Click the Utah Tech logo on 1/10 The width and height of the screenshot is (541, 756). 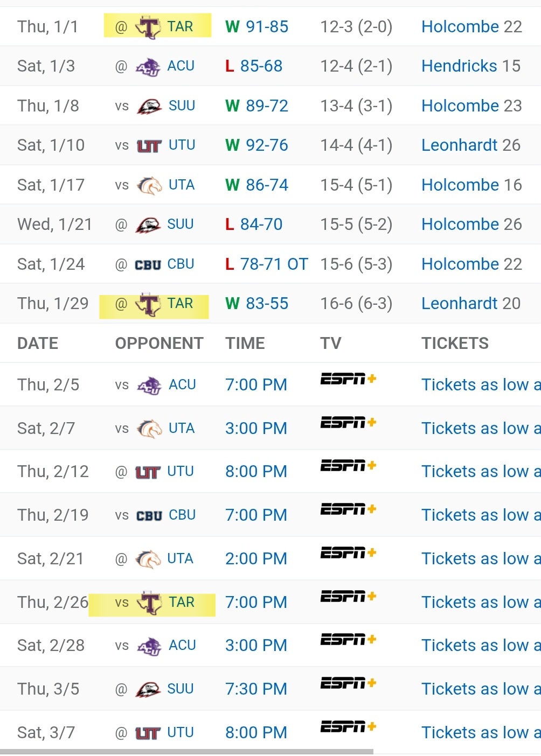click(149, 146)
